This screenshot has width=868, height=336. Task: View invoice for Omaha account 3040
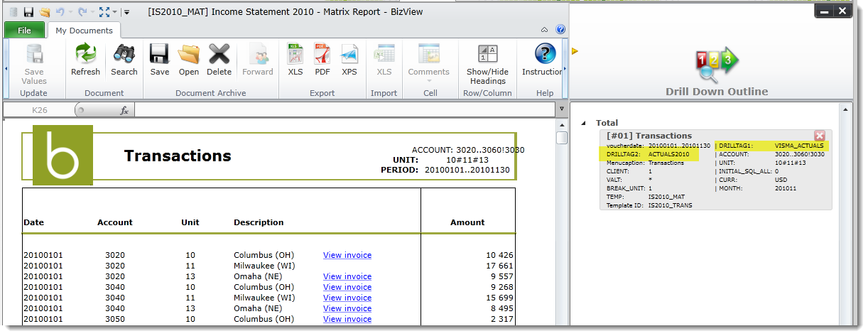[347, 308]
